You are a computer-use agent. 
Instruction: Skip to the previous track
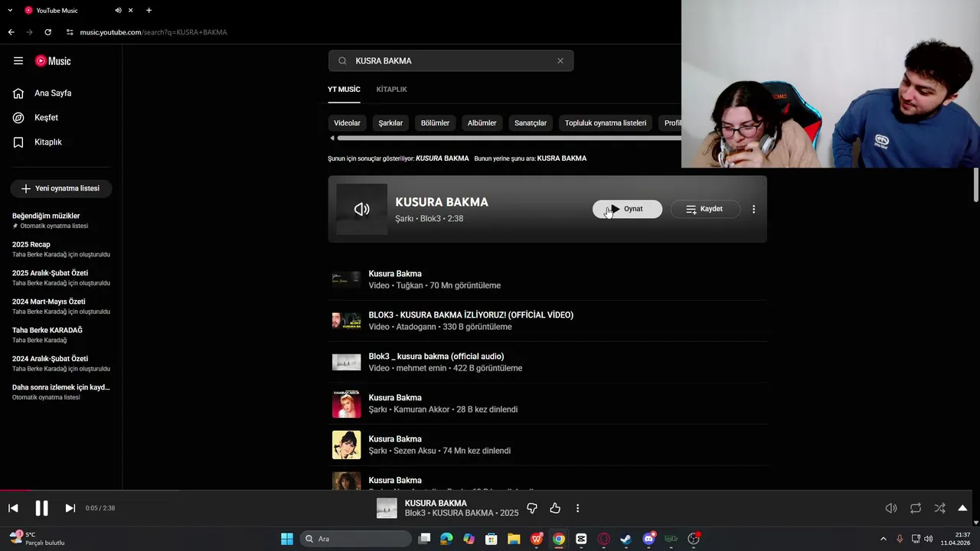click(13, 508)
